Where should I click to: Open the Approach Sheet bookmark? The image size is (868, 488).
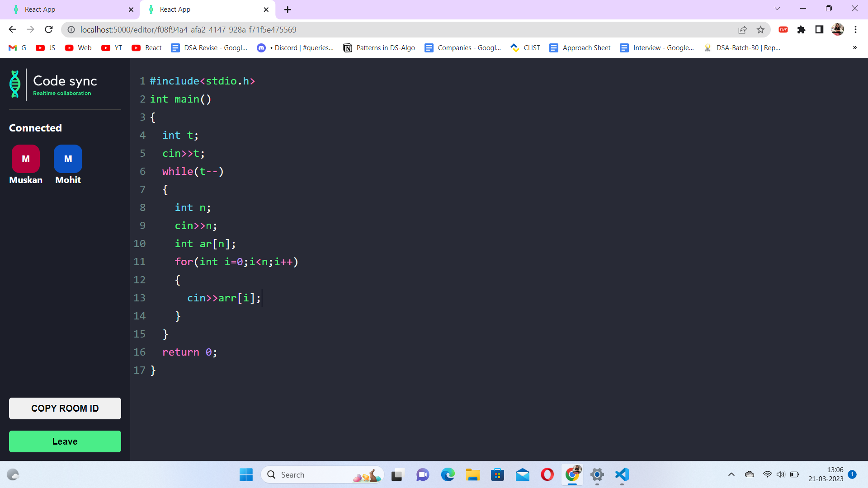click(x=580, y=47)
